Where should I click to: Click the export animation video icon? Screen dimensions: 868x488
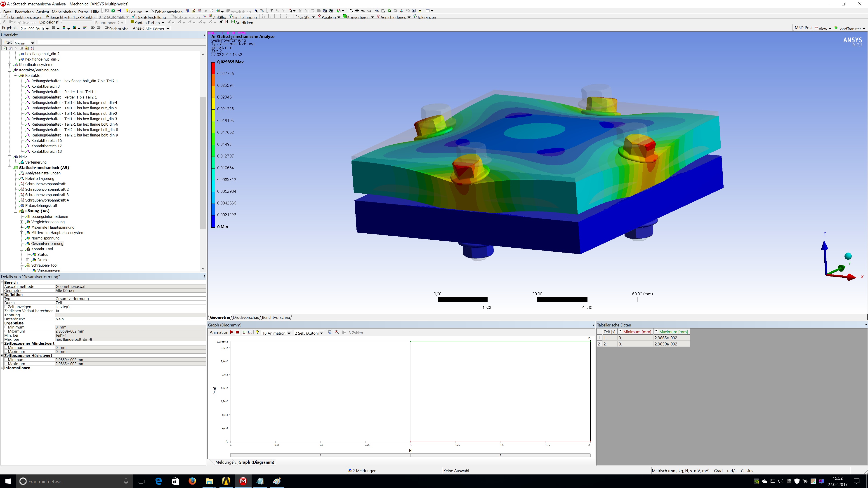330,332
